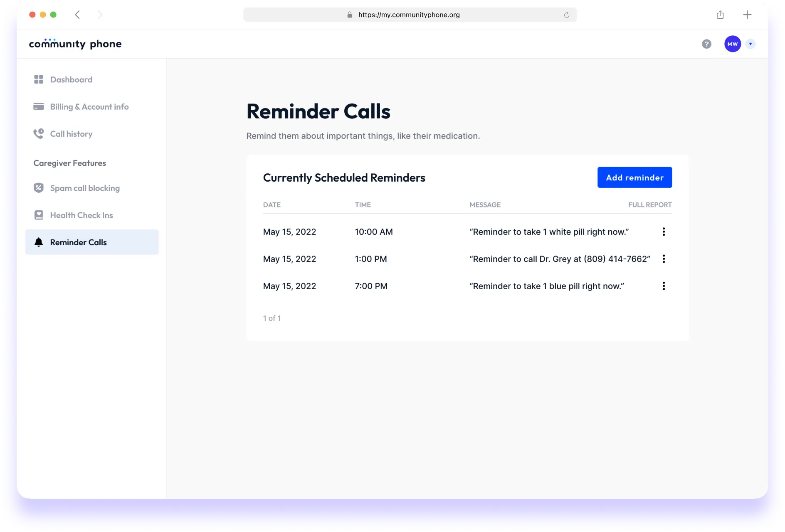
Task: Open Billing & Account info page
Action: [x=89, y=107]
